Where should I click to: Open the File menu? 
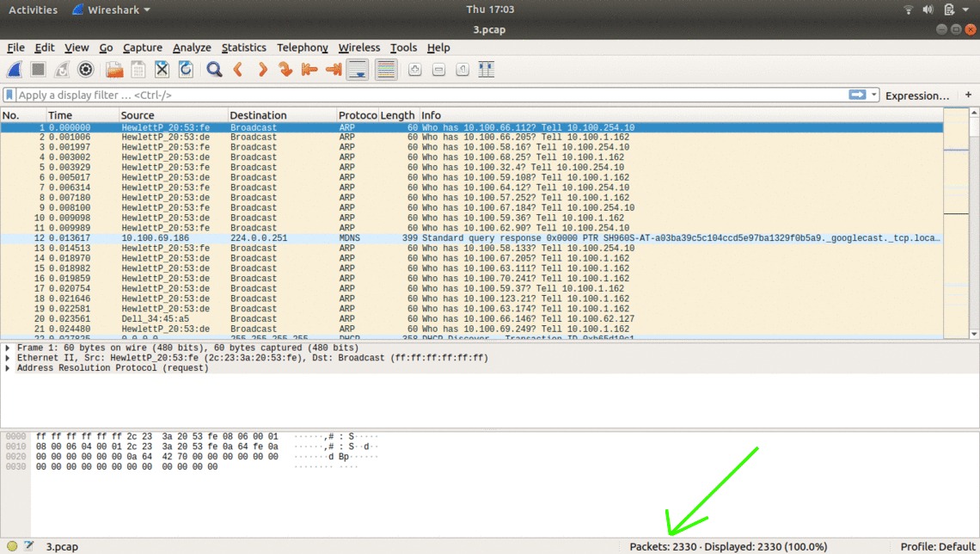(x=15, y=47)
